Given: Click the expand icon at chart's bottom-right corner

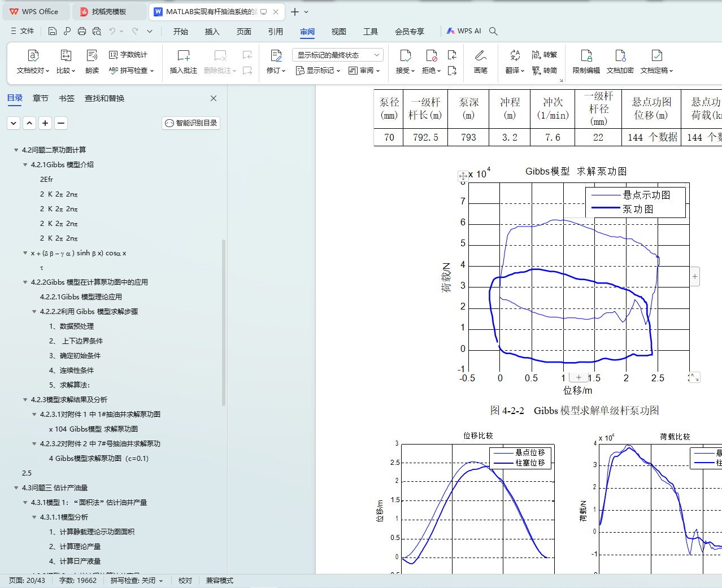Looking at the screenshot, I should (x=694, y=377).
